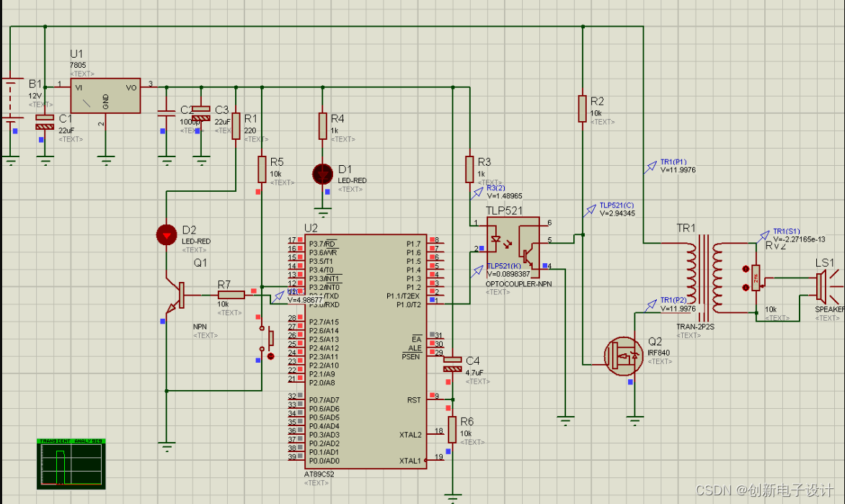This screenshot has width=845, height=504.
Task: Click the P0.0/AD0 pin label
Action: click(x=324, y=461)
